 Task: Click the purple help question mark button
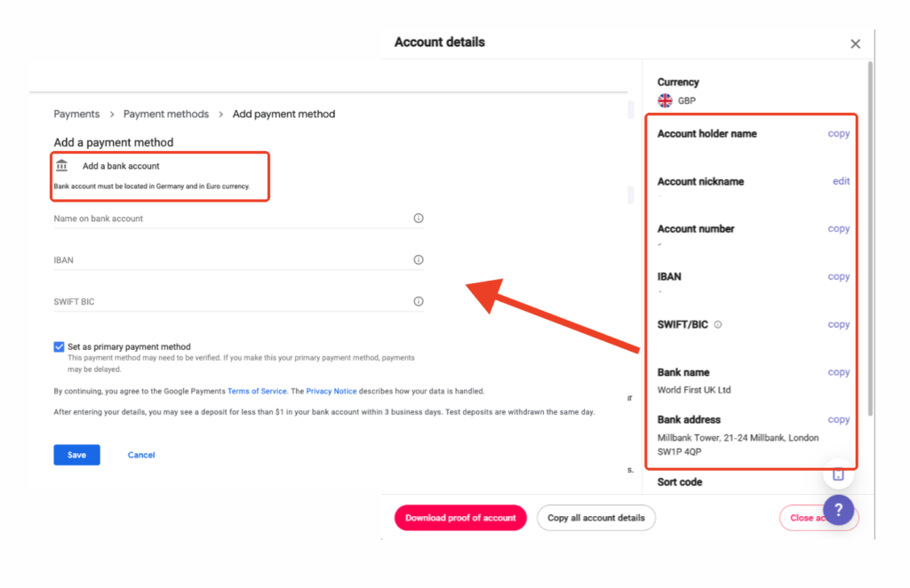pyautogui.click(x=839, y=510)
